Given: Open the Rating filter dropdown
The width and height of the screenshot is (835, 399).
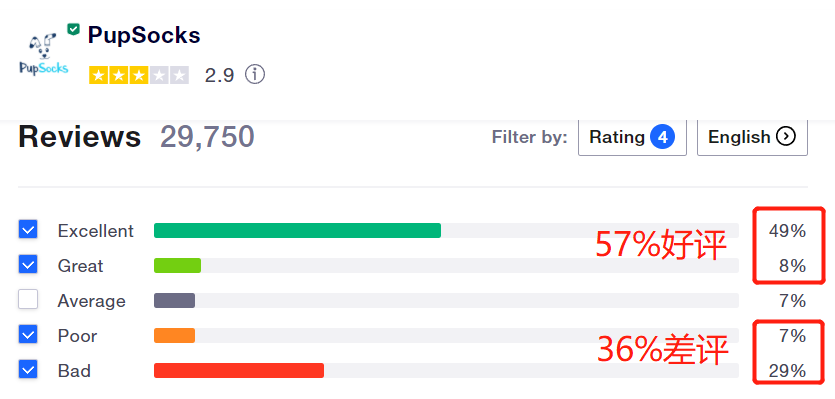Looking at the screenshot, I should tap(632, 137).
